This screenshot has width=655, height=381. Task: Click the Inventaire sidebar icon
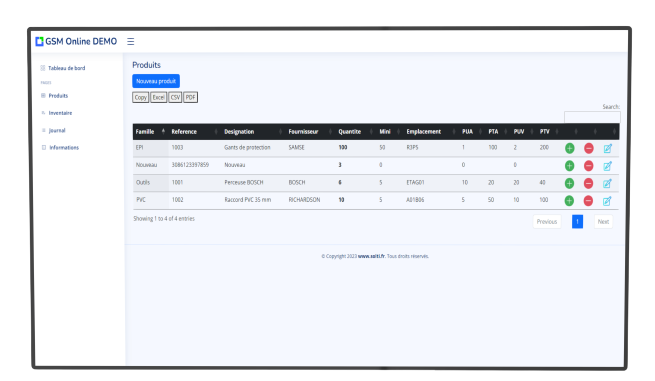43,113
